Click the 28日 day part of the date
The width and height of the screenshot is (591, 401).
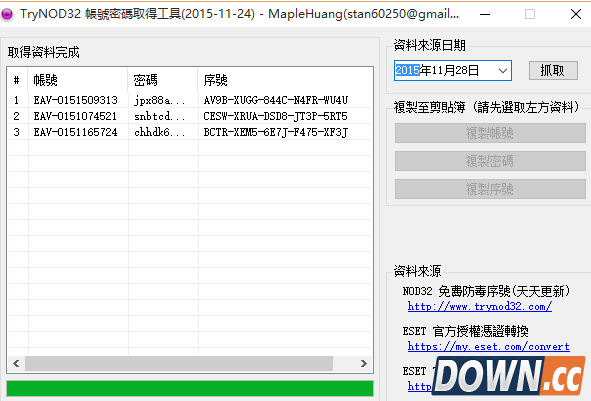467,70
